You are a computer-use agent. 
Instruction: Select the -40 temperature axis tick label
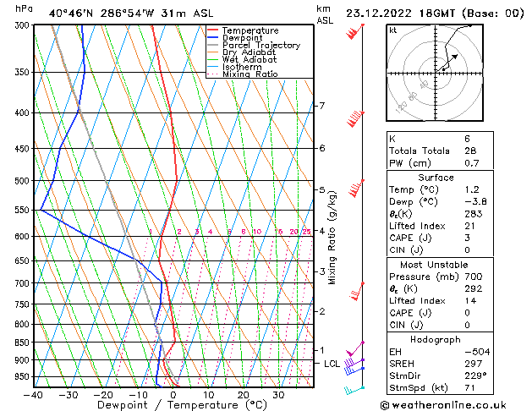click(x=33, y=395)
